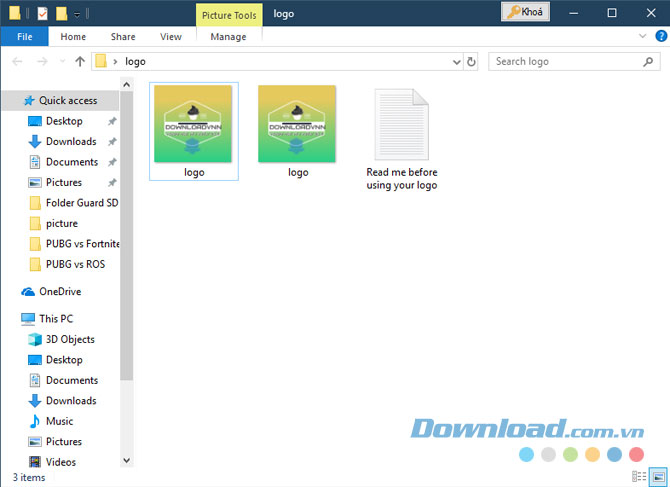Open the address bar history dropdown

click(x=455, y=62)
